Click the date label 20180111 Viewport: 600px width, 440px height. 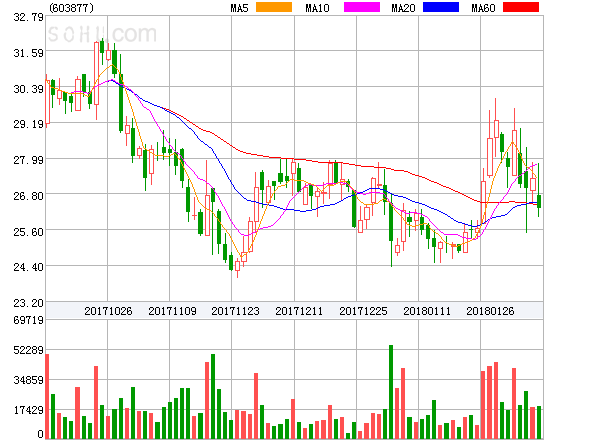click(x=427, y=311)
